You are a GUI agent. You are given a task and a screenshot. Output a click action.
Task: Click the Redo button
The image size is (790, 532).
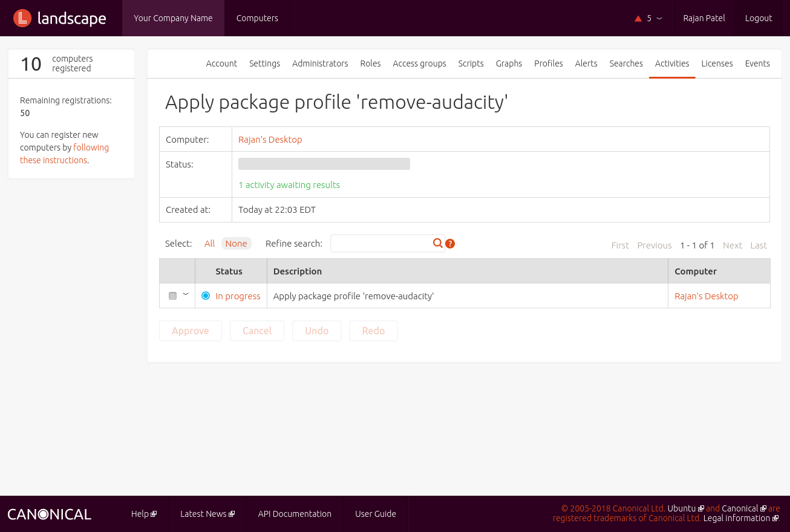[x=373, y=331]
